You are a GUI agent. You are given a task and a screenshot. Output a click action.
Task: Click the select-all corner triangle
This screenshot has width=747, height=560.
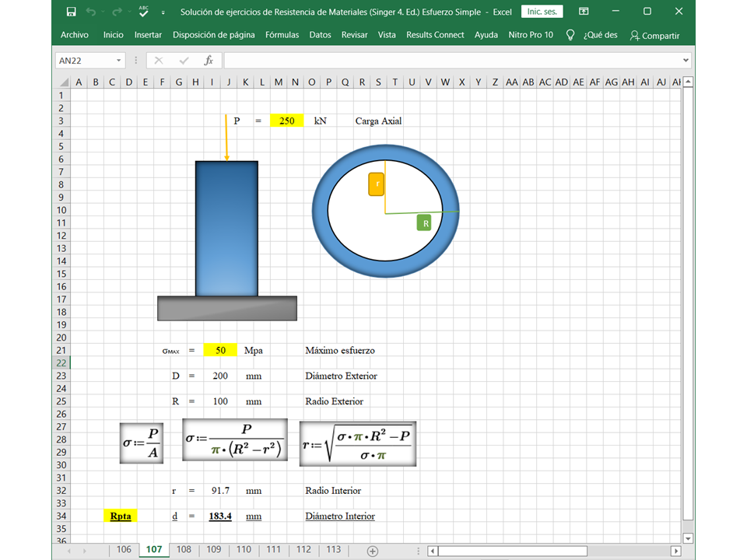coord(63,82)
